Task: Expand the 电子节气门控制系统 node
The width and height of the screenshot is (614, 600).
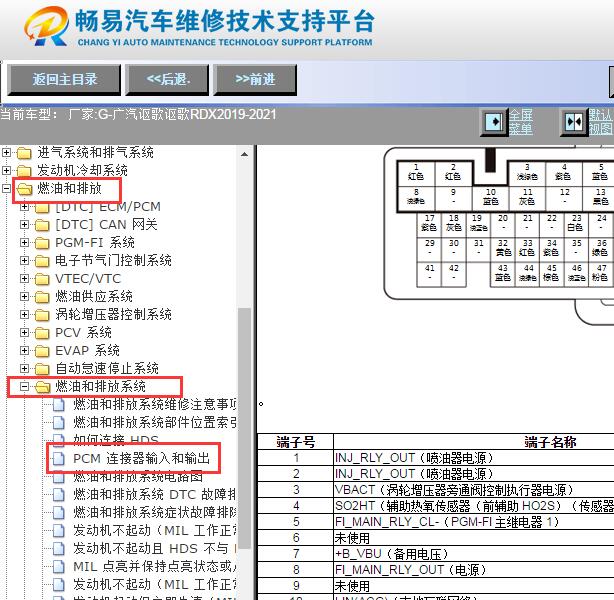Action: click(x=24, y=260)
